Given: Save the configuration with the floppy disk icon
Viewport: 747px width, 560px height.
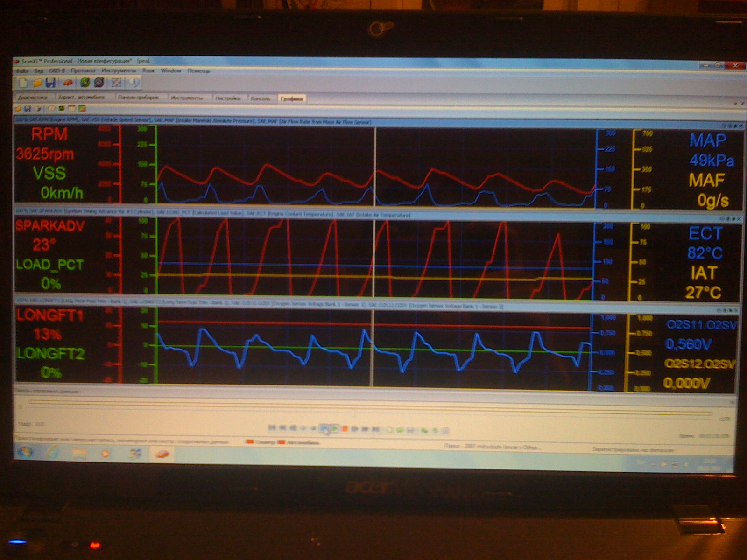Looking at the screenshot, I should click(50, 83).
